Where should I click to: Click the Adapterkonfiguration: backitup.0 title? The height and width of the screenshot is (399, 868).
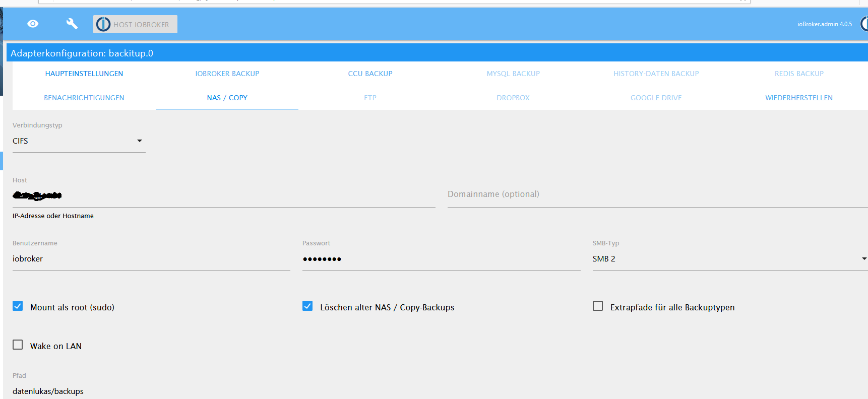[x=82, y=53]
